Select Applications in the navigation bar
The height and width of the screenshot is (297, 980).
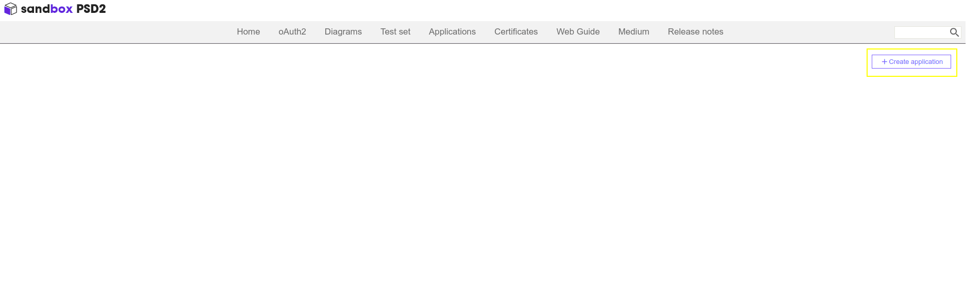(452, 32)
